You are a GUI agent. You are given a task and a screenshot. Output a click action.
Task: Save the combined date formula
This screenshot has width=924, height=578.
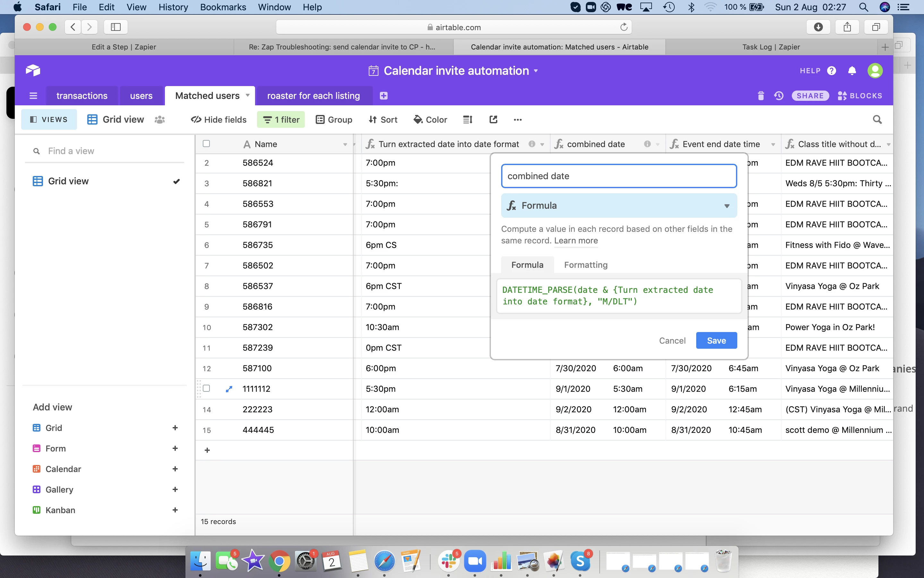716,341
